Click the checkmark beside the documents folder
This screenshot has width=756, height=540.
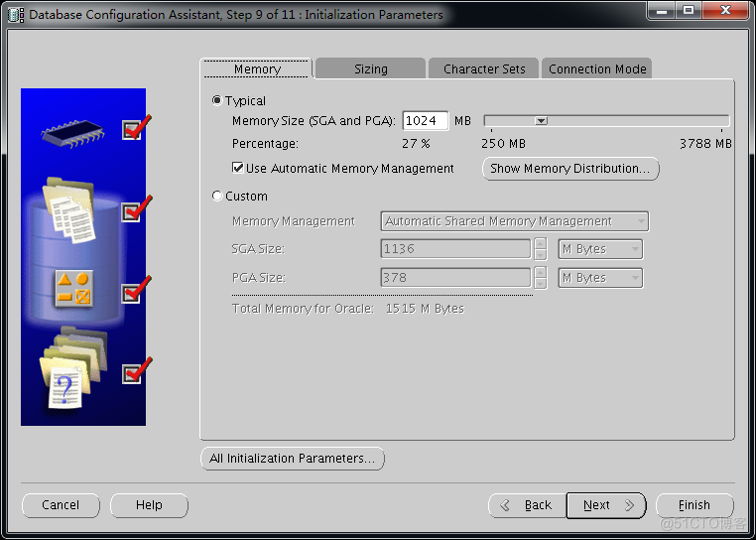tap(136, 209)
